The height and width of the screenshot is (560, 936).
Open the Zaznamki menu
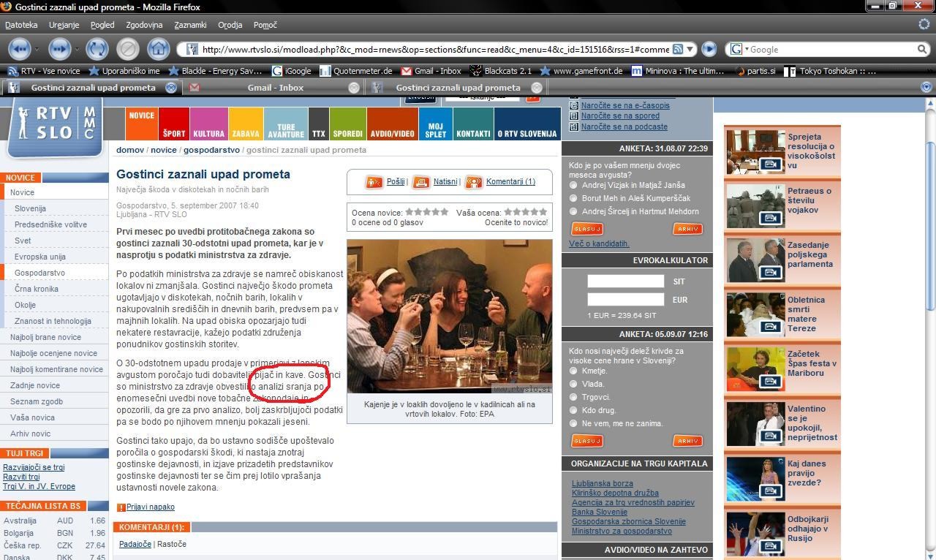[190, 25]
